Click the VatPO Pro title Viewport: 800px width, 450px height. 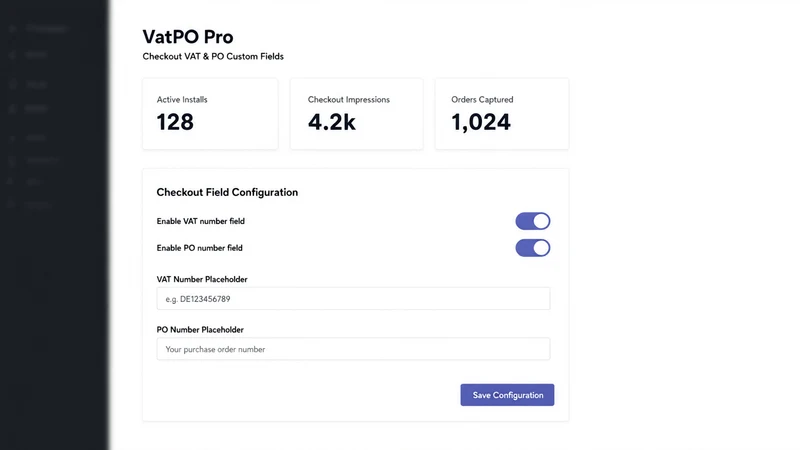click(x=188, y=37)
